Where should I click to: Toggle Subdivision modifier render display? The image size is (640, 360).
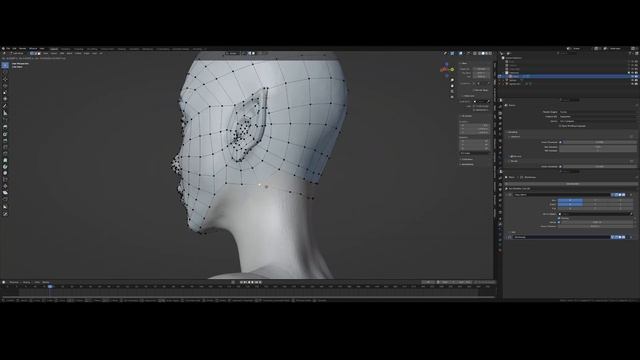[x=623, y=237]
